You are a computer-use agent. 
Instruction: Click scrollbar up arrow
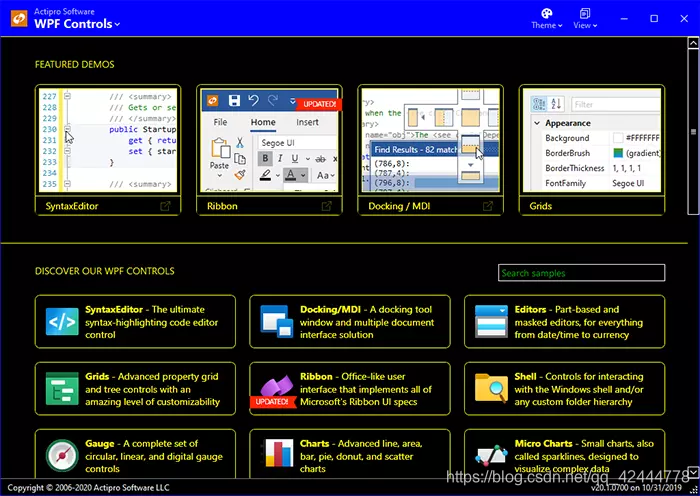click(693, 43)
